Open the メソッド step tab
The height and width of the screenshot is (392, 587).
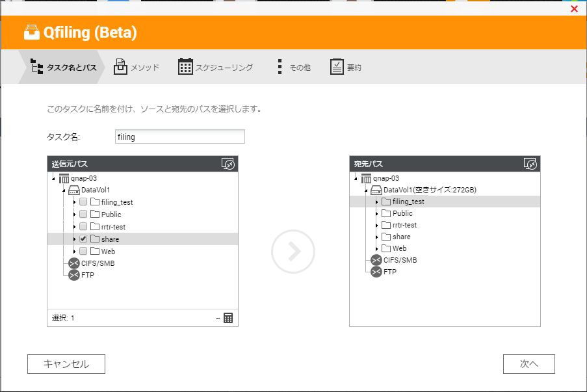pyautogui.click(x=137, y=67)
